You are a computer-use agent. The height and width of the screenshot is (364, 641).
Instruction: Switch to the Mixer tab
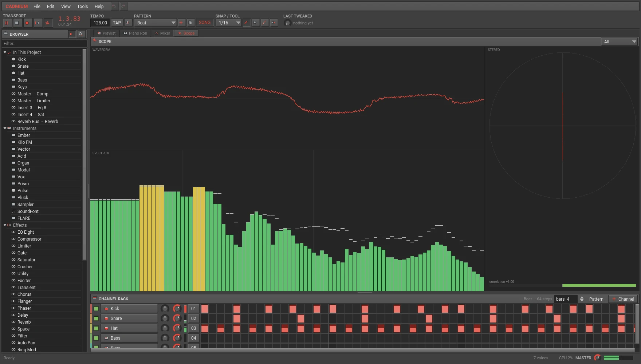pyautogui.click(x=162, y=33)
